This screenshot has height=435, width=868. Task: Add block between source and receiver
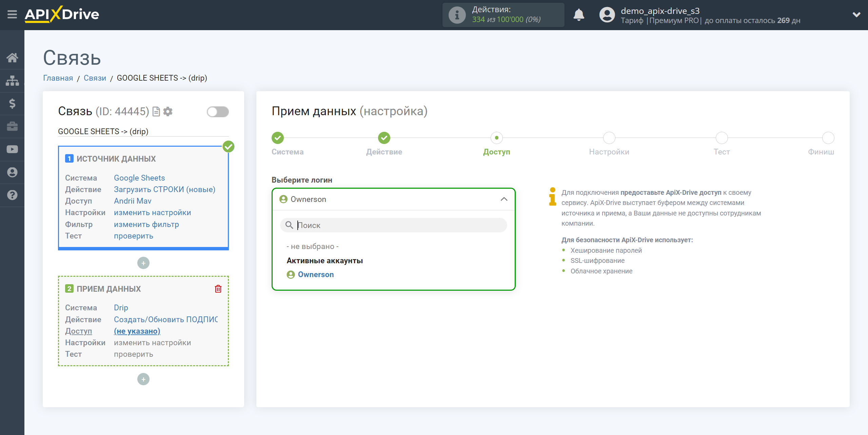coord(143,263)
